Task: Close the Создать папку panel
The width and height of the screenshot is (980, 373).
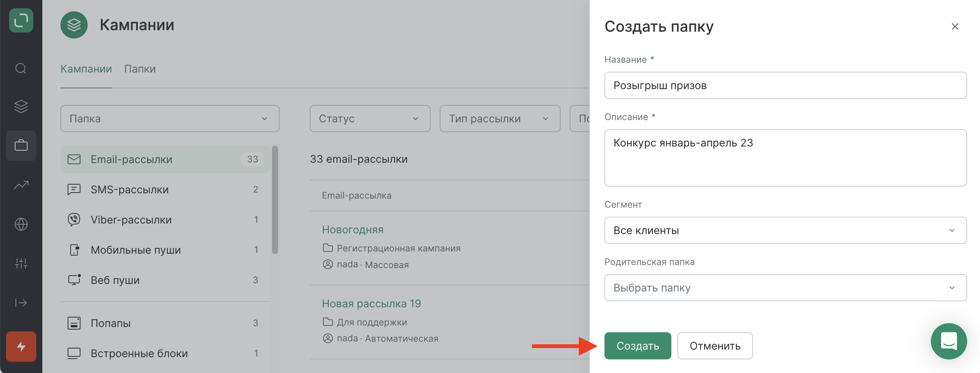Action: tap(955, 26)
